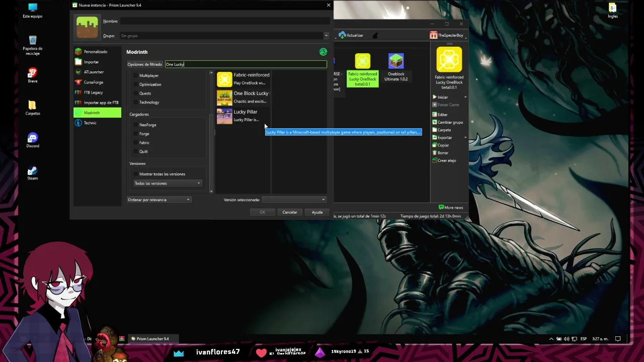Enable the NeoForge loader checkbox
The height and width of the screenshot is (362, 644).
[135, 125]
